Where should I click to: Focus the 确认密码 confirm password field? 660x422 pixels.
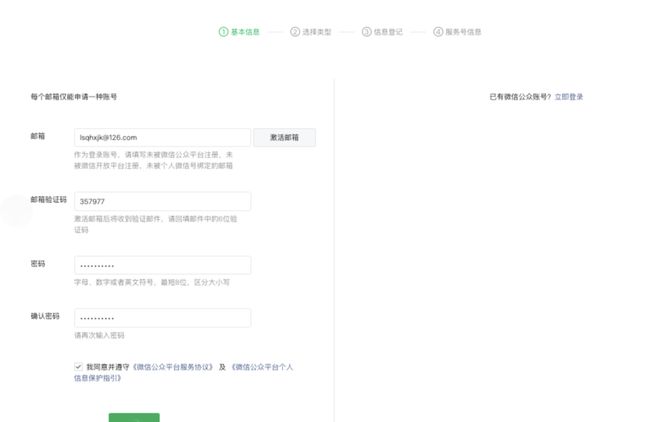coord(162,318)
